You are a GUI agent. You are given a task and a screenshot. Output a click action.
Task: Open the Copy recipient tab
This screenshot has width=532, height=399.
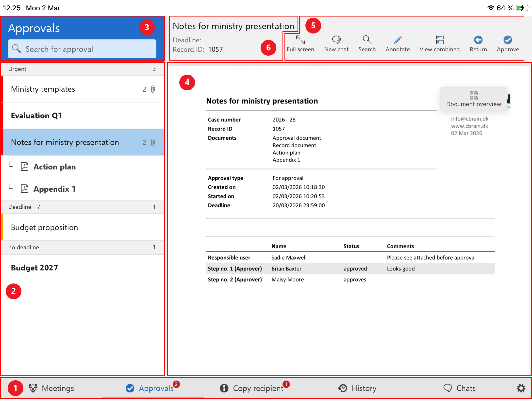point(254,388)
